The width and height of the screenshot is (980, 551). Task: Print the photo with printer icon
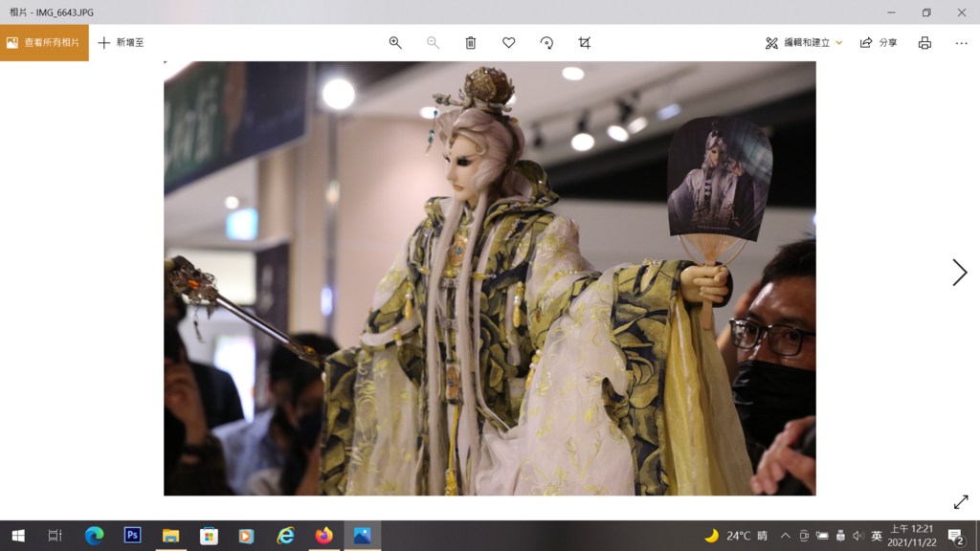[x=924, y=42]
